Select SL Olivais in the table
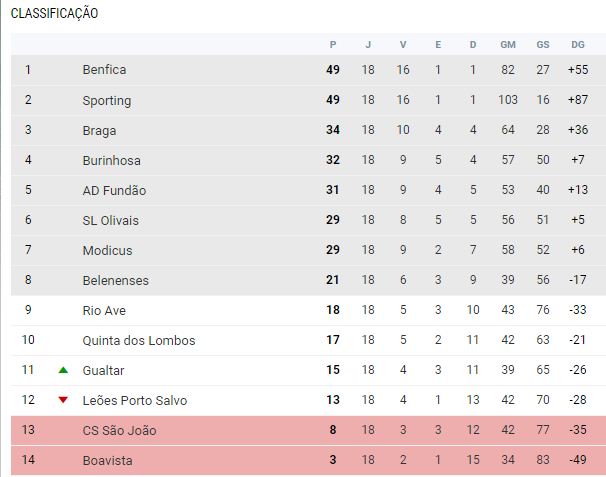This screenshot has width=606, height=477. [x=110, y=220]
